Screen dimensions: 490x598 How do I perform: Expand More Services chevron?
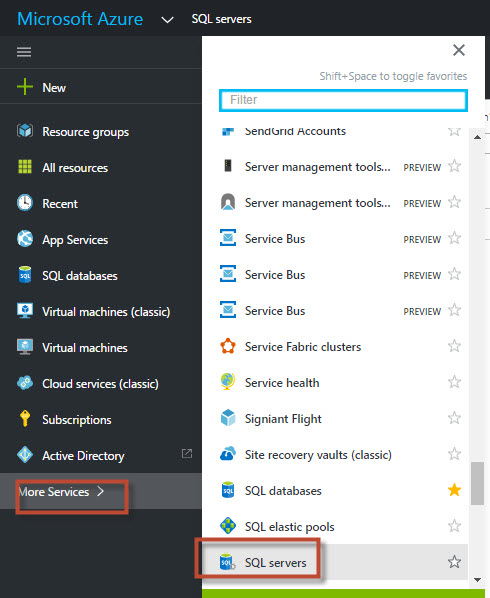click(x=100, y=491)
